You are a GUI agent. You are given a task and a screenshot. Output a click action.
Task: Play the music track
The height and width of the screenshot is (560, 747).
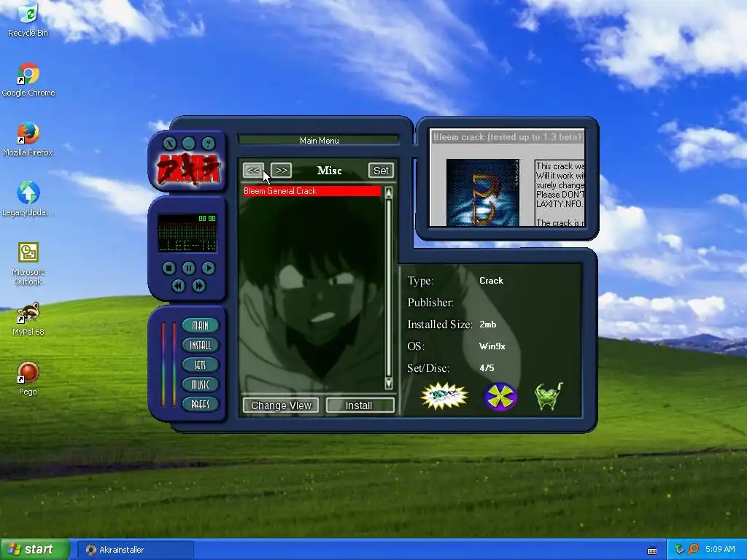tap(208, 268)
